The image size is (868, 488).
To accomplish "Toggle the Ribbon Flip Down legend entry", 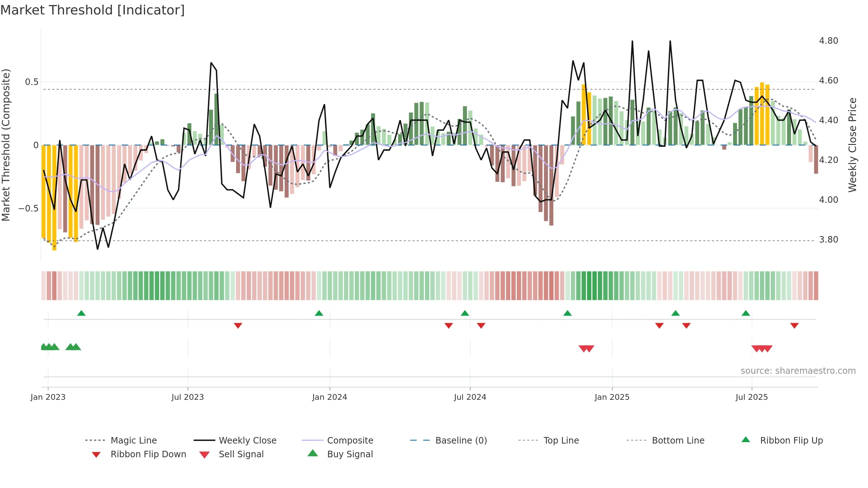I will coord(139,454).
